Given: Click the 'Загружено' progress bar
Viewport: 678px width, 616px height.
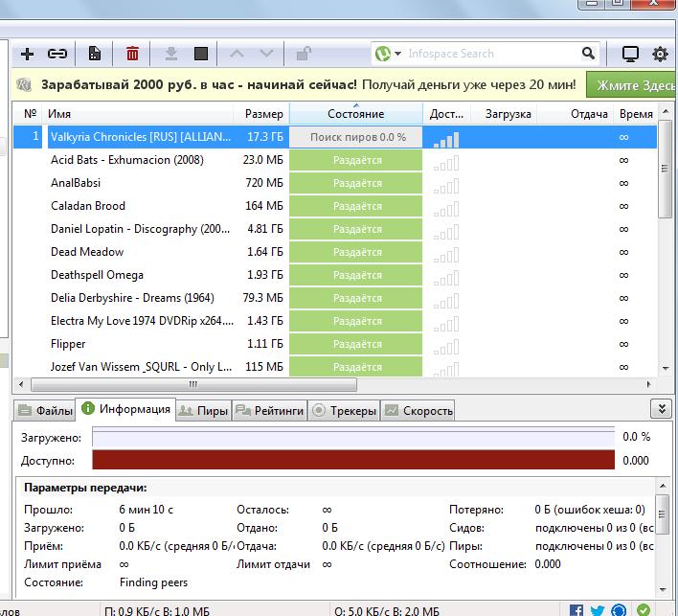Looking at the screenshot, I should pyautogui.click(x=353, y=437).
